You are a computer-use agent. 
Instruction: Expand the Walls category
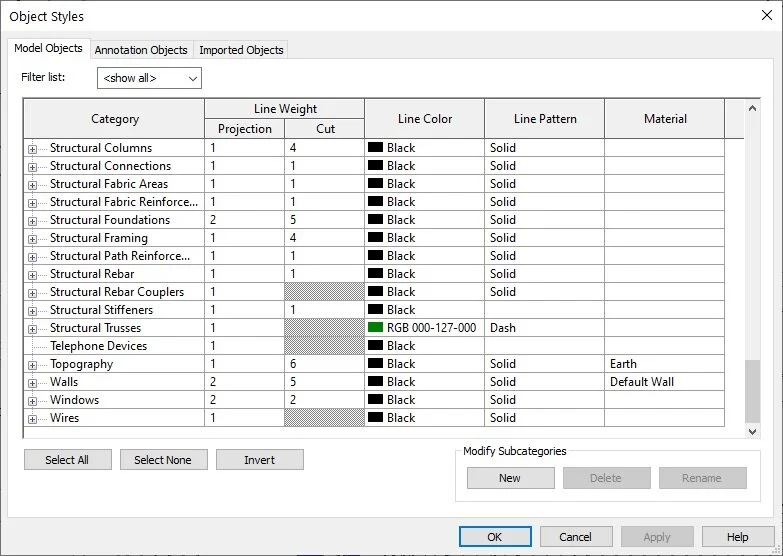pyautogui.click(x=32, y=383)
